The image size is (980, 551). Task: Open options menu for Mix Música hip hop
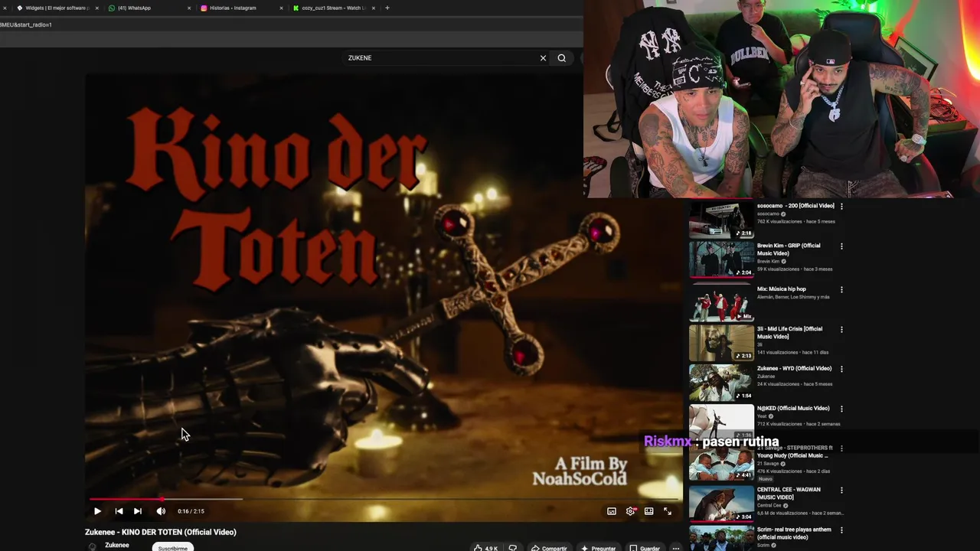tap(841, 290)
